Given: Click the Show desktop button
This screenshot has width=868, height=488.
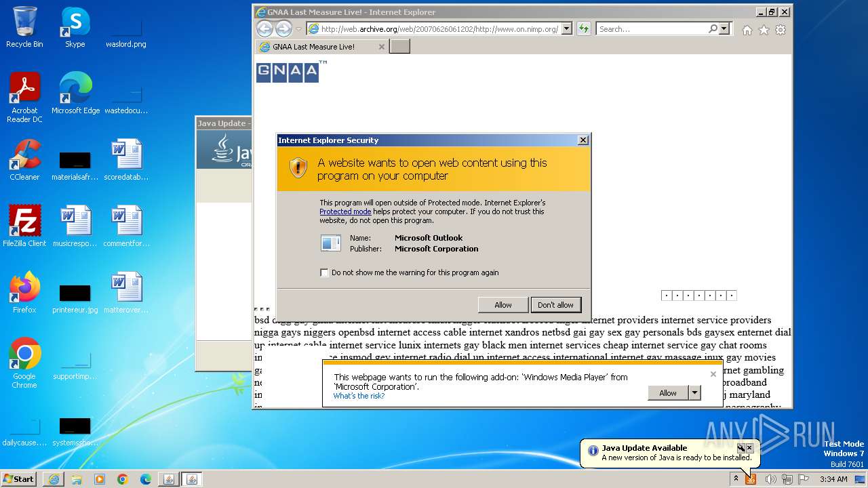Looking at the screenshot, I should point(861,479).
